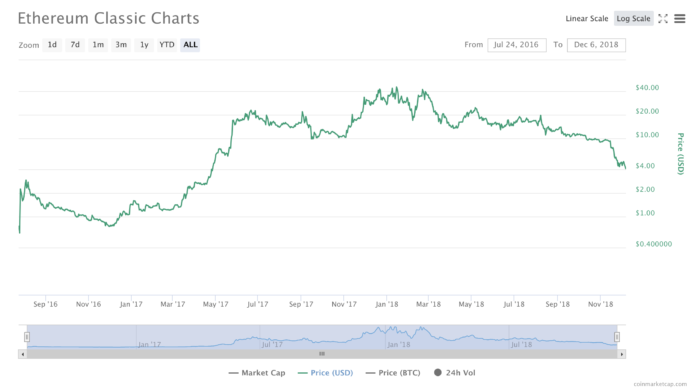Click the scrollbar right arrow

[621, 354]
